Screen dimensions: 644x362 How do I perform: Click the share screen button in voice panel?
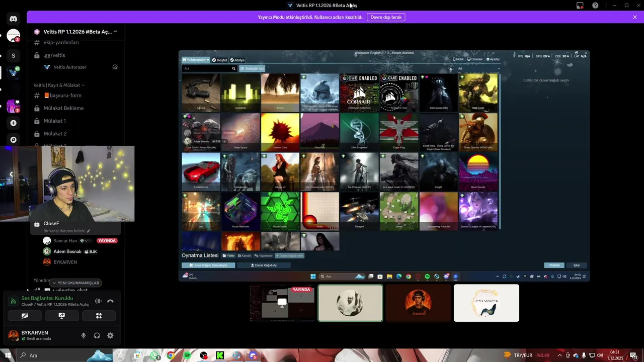click(x=62, y=316)
